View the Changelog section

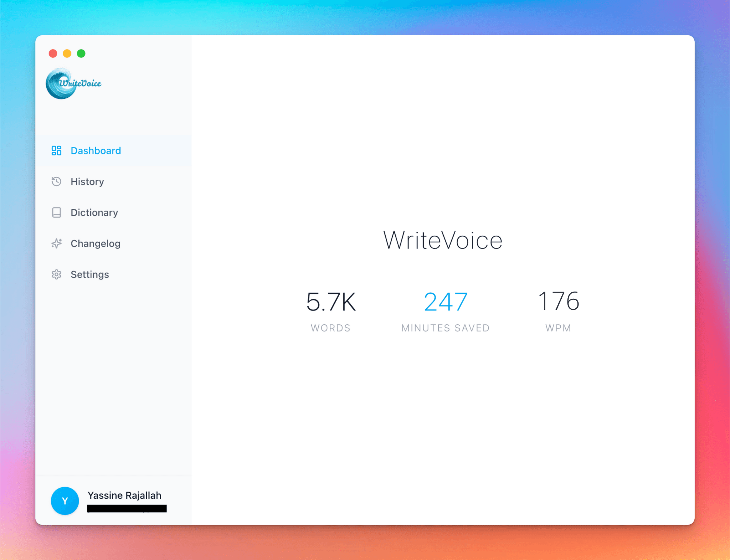tap(95, 243)
